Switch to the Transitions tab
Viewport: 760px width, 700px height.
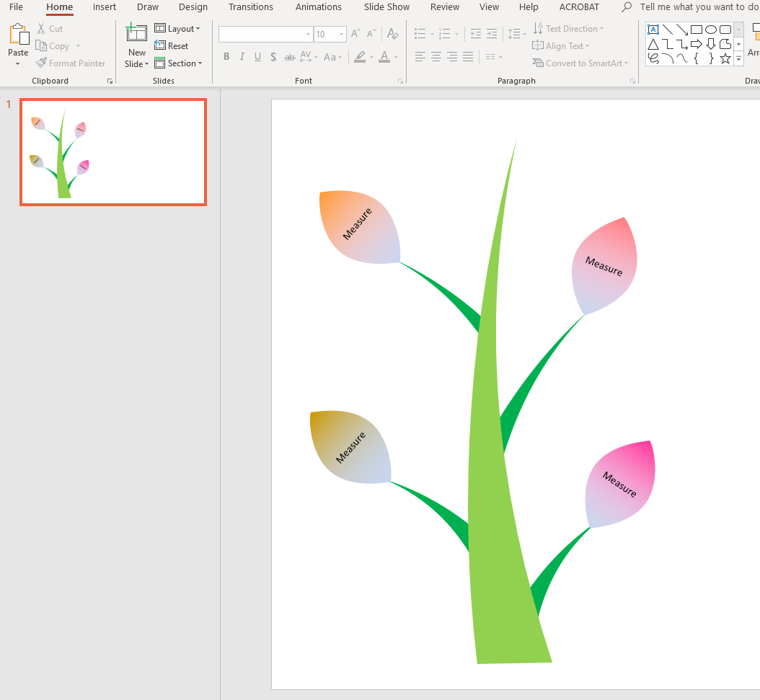[251, 6]
